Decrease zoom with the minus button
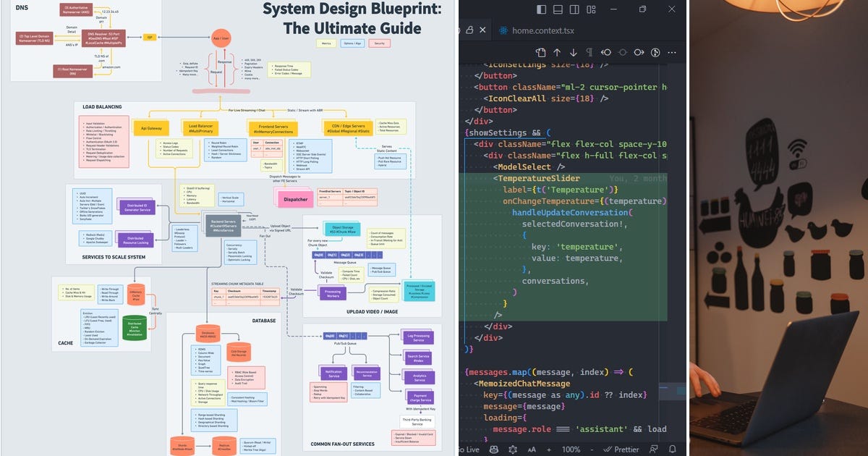 pyautogui.click(x=591, y=449)
